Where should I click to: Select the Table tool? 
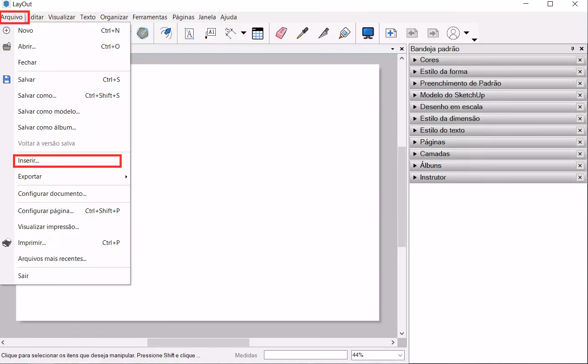tap(258, 34)
